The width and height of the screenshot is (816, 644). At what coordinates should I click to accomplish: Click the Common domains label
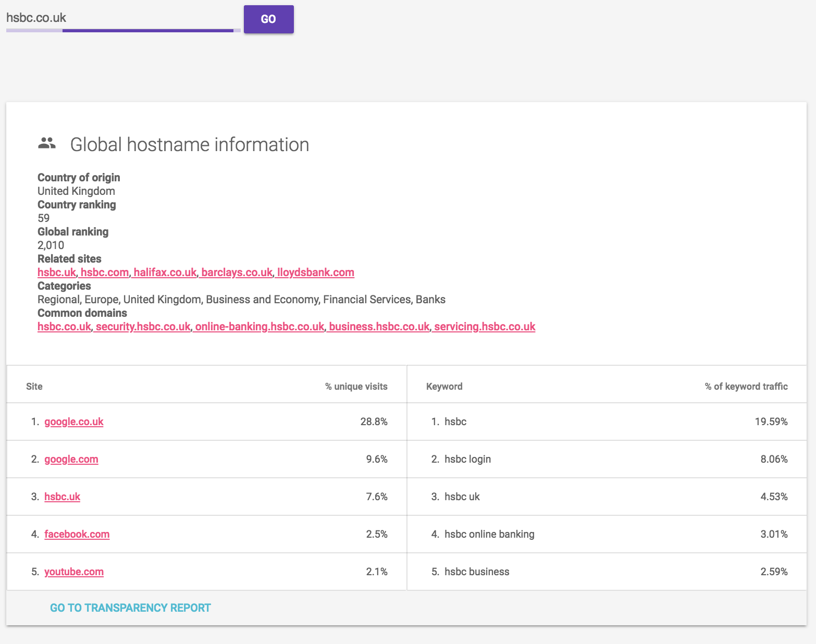[x=82, y=313]
